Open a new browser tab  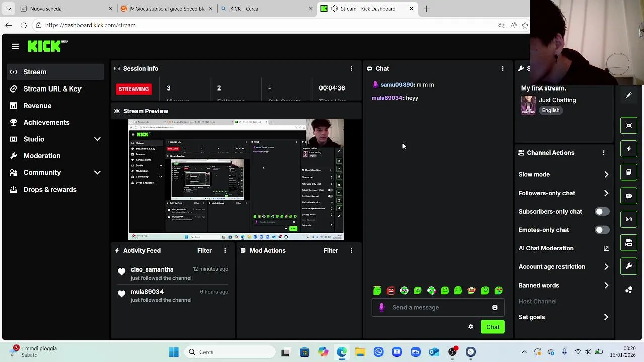pos(426,9)
